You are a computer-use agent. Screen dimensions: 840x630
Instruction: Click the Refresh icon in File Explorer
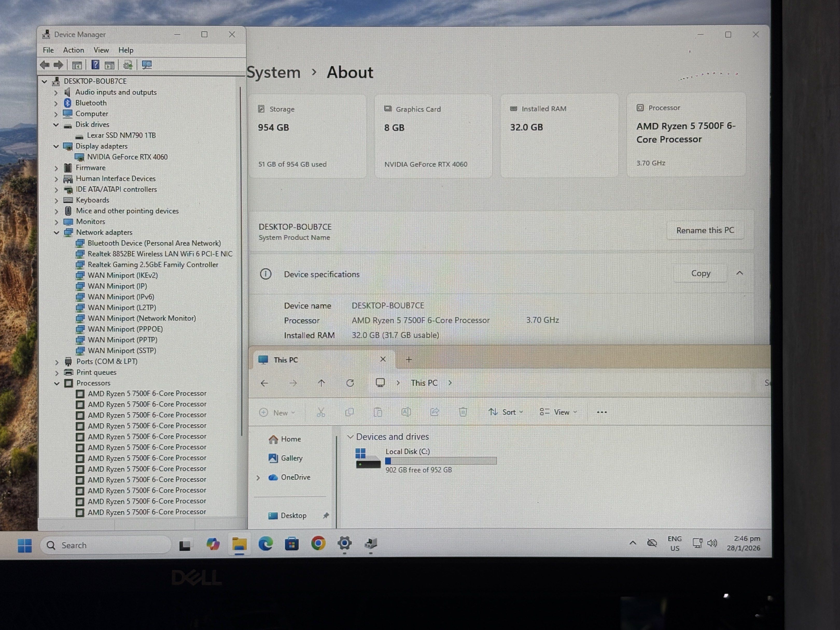[350, 383]
